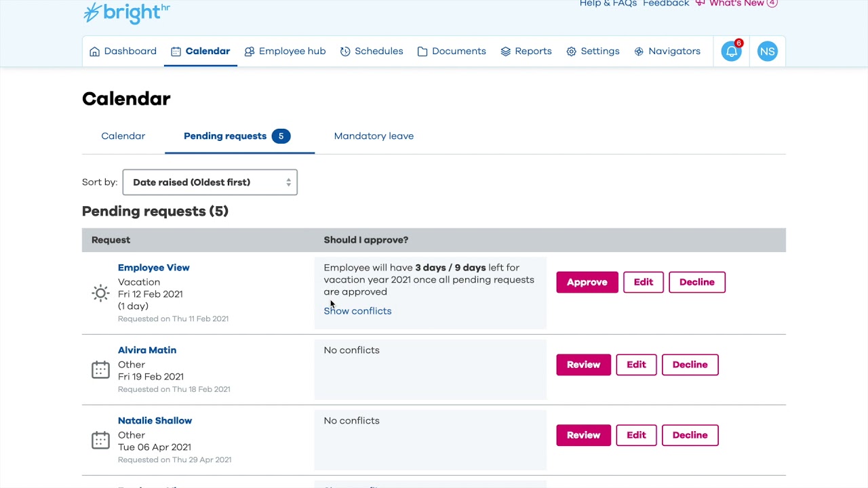
Task: Expand the Sort by dropdown
Action: [210, 182]
